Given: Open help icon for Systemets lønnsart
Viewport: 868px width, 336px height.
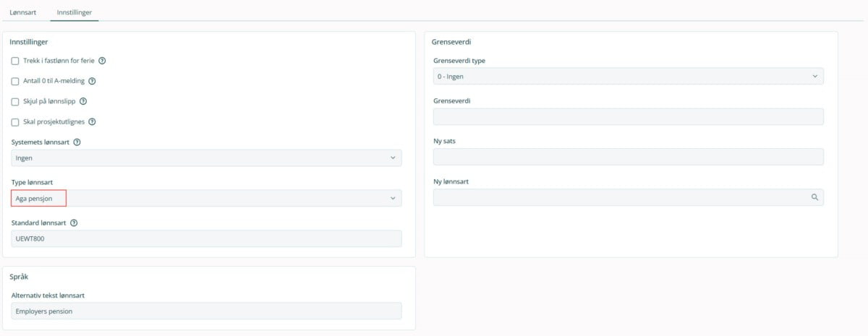Looking at the screenshot, I should [77, 142].
